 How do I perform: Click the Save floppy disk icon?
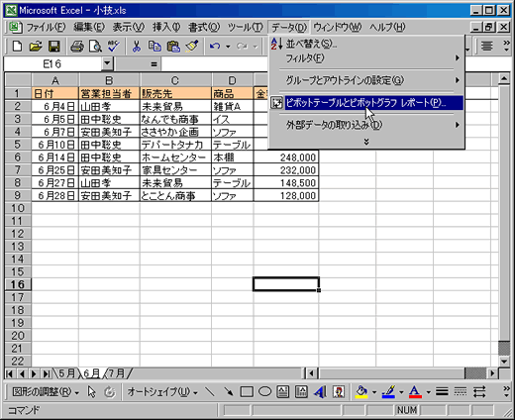pos(54,47)
